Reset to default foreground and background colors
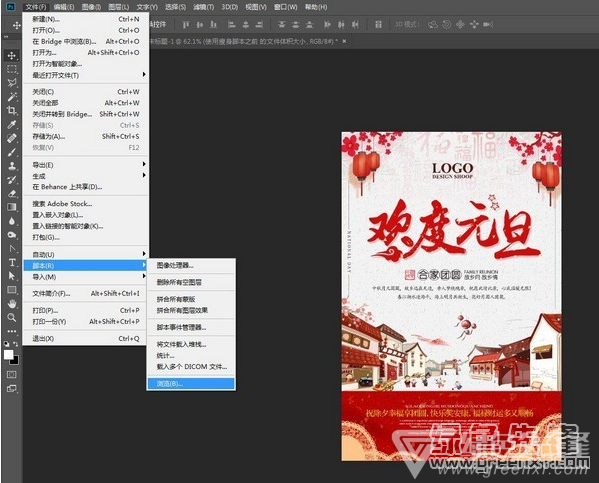Screen dimensions: 599x483 (6, 344)
